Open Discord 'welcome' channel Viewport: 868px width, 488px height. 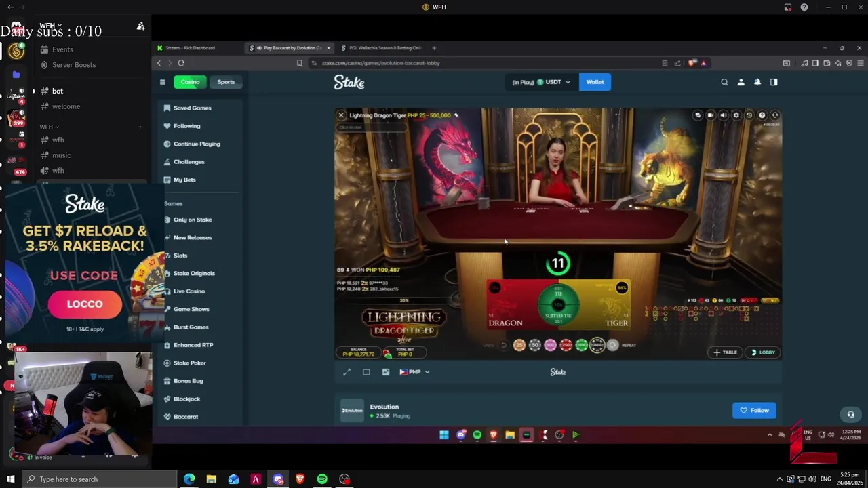66,106
